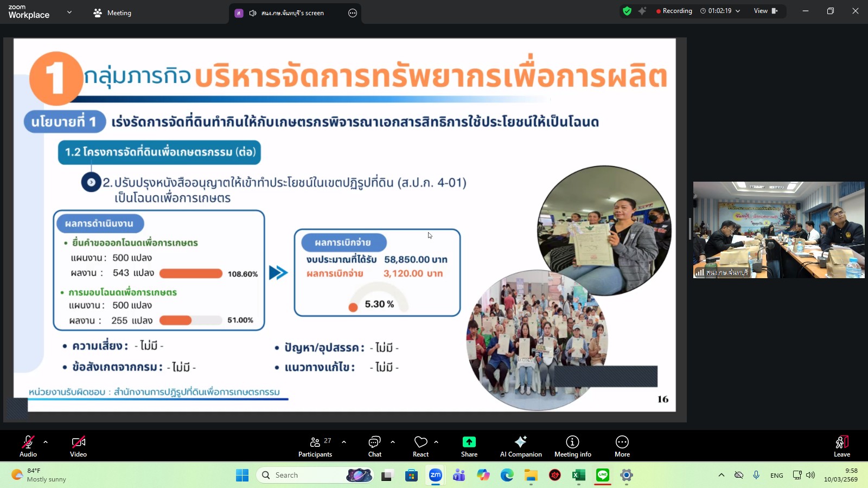Open the Participants panel
The width and height of the screenshot is (868, 488).
click(315, 445)
